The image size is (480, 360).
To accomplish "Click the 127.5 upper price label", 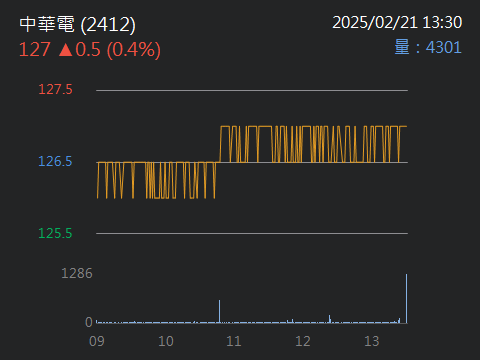I will (x=55, y=89).
